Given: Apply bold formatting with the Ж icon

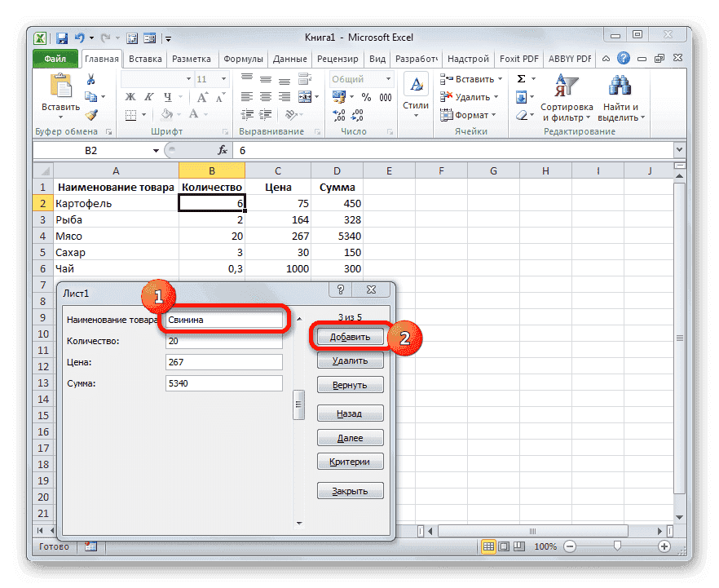Looking at the screenshot, I should point(131,96).
